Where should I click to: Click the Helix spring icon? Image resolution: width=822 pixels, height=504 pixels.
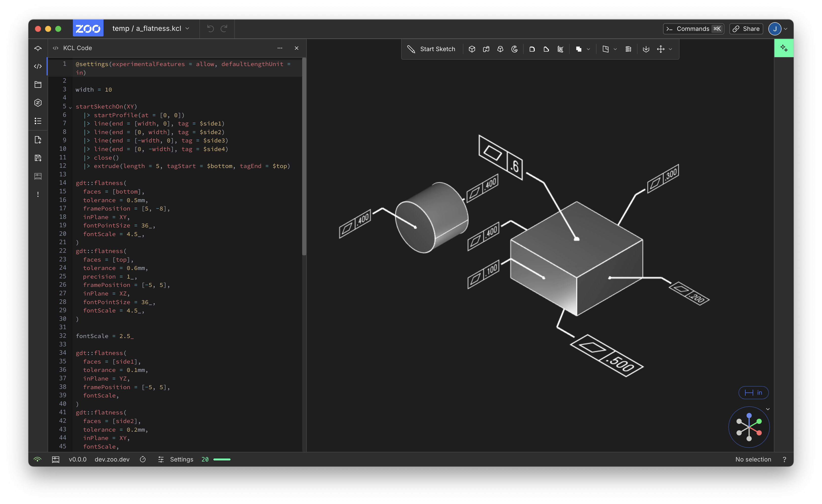[628, 49]
